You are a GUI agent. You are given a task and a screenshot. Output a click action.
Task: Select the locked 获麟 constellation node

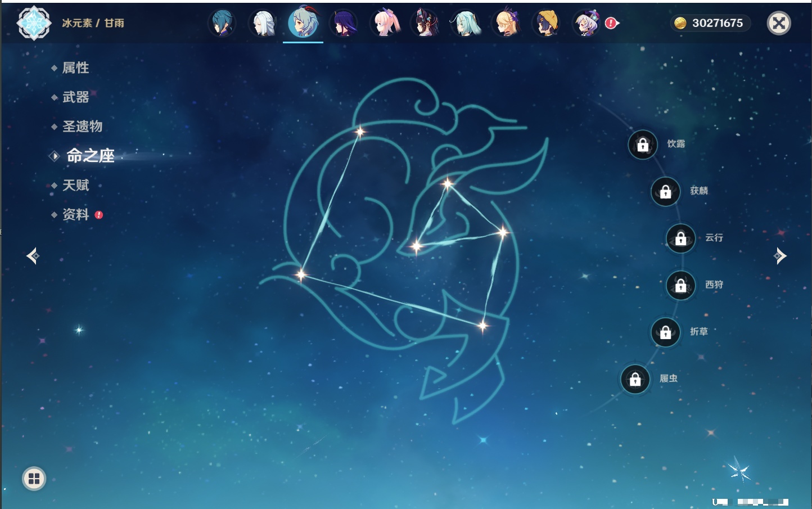click(x=665, y=192)
